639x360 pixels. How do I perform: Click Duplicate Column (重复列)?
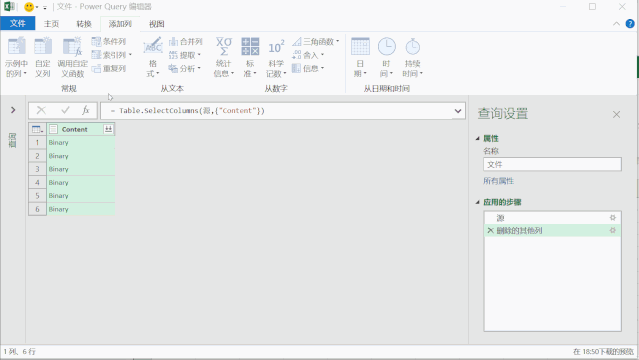pyautogui.click(x=109, y=68)
